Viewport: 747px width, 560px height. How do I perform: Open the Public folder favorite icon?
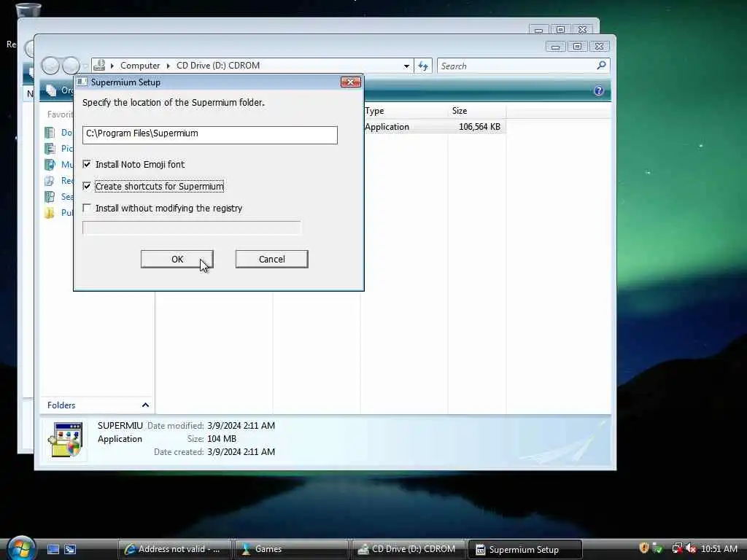50,213
